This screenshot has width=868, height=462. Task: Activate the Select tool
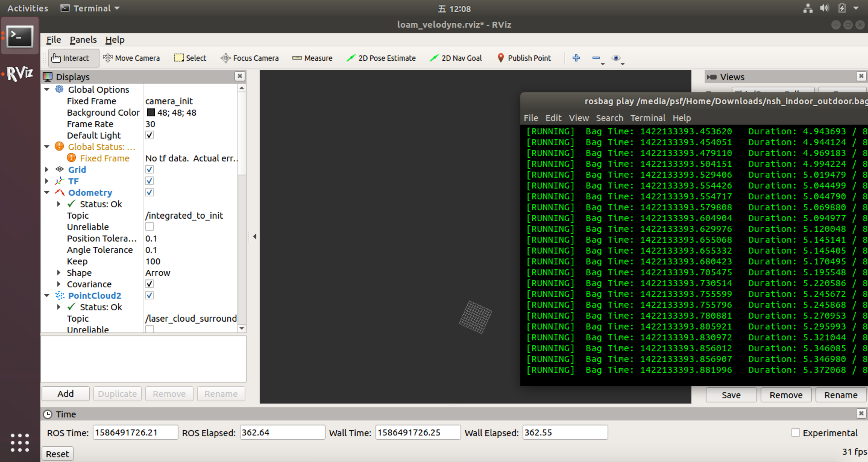pos(190,58)
